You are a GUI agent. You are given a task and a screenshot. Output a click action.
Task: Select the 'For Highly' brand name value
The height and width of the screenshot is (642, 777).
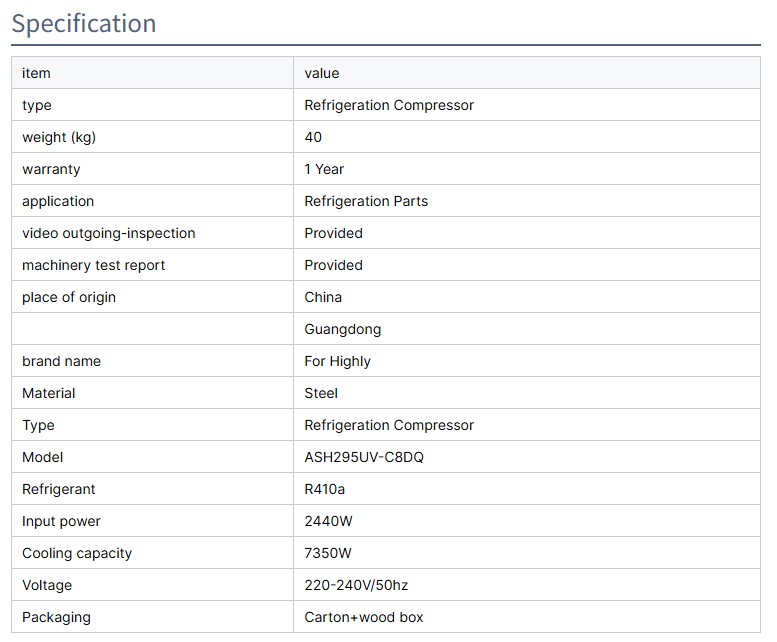[337, 361]
